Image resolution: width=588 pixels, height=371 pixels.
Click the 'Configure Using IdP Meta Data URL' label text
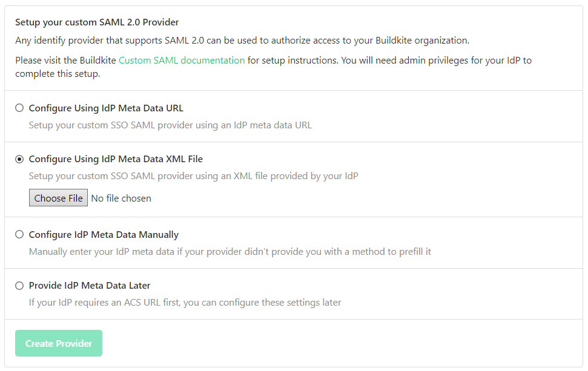click(x=106, y=108)
